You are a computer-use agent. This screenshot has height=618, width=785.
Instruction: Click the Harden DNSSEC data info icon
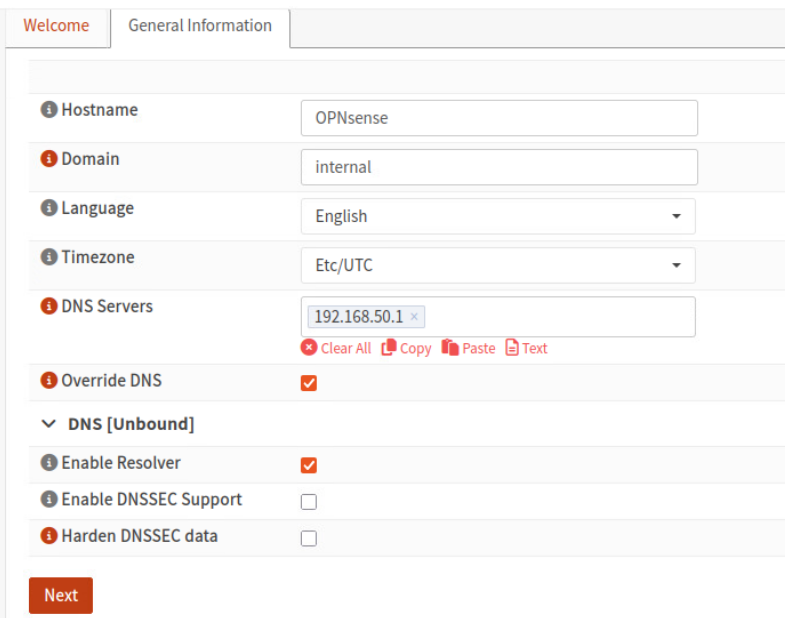49,535
